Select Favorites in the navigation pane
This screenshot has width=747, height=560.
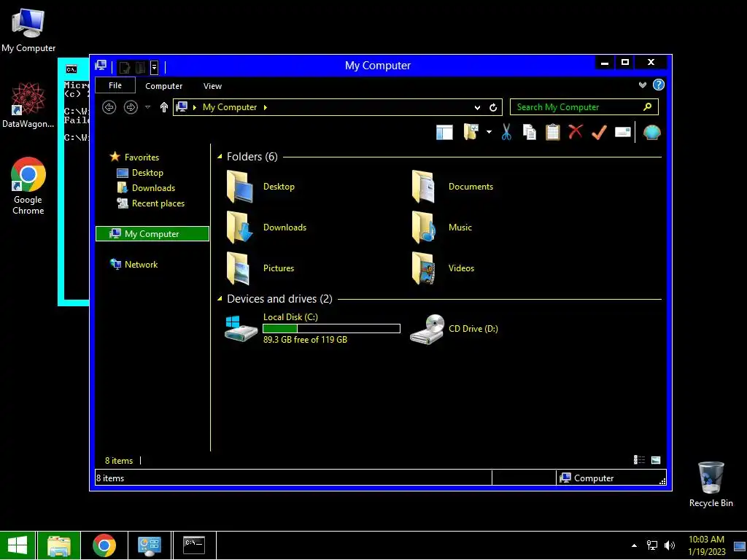[142, 157]
